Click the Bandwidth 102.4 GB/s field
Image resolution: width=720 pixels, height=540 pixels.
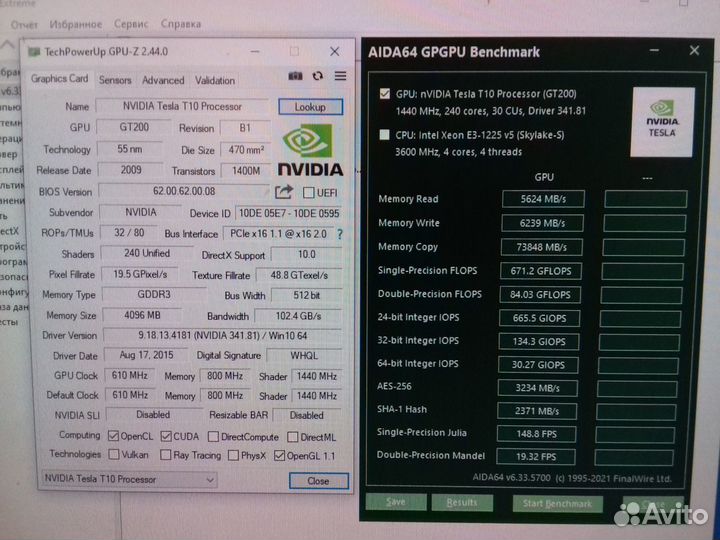coord(298,316)
